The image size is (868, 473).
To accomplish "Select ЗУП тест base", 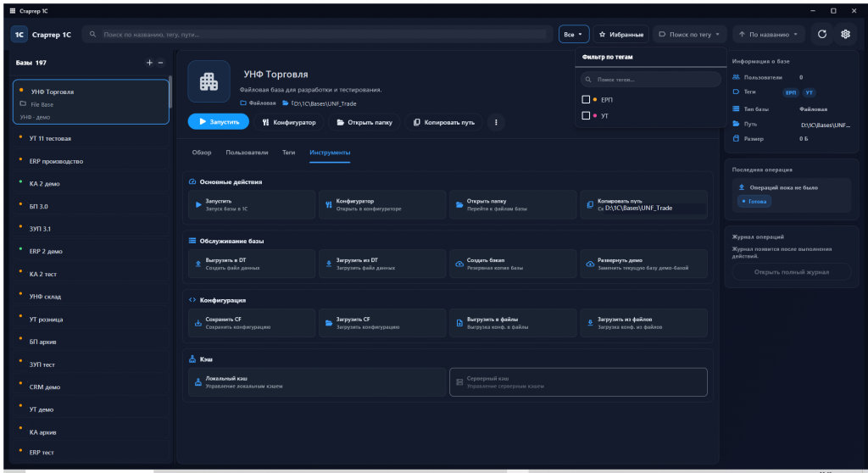I will [x=92, y=365].
